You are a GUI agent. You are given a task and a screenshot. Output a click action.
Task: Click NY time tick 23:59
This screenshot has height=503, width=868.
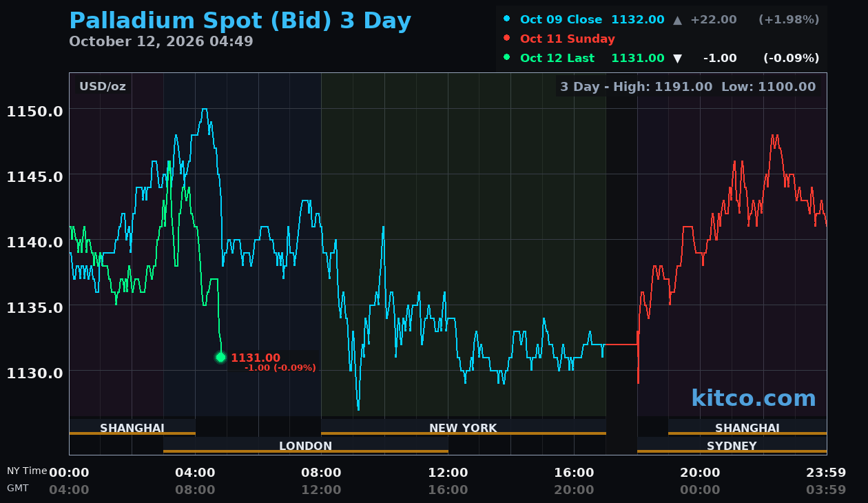826,473
